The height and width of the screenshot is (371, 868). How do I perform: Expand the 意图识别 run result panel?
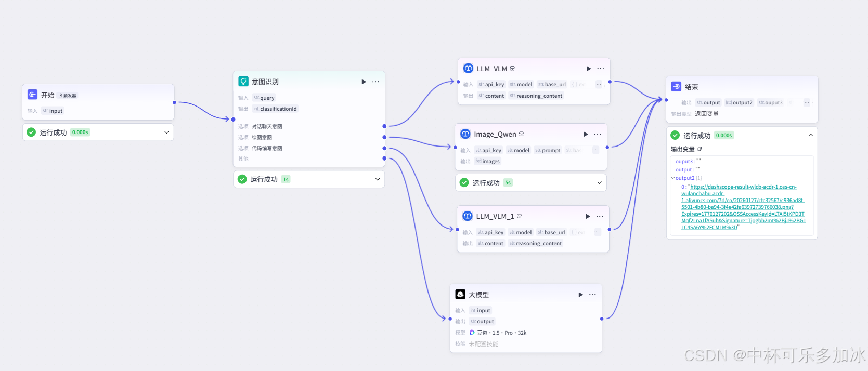click(x=378, y=179)
